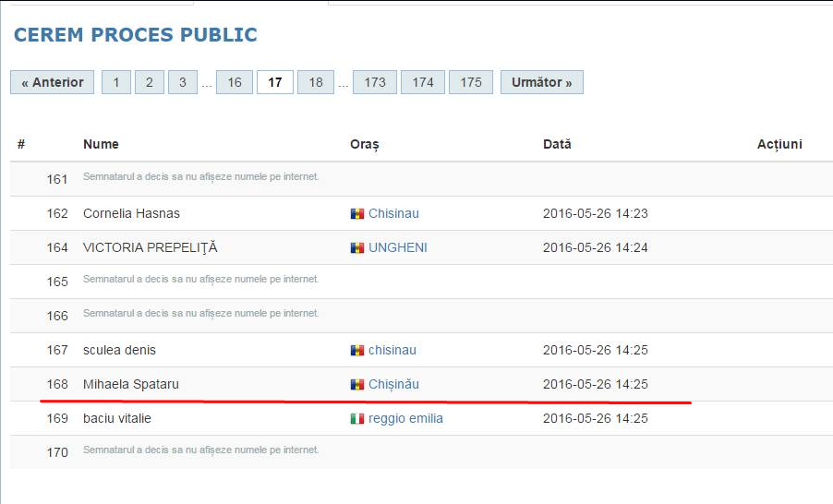Click Moldova flag in sculea denis row
The image size is (833, 504).
pyautogui.click(x=357, y=351)
